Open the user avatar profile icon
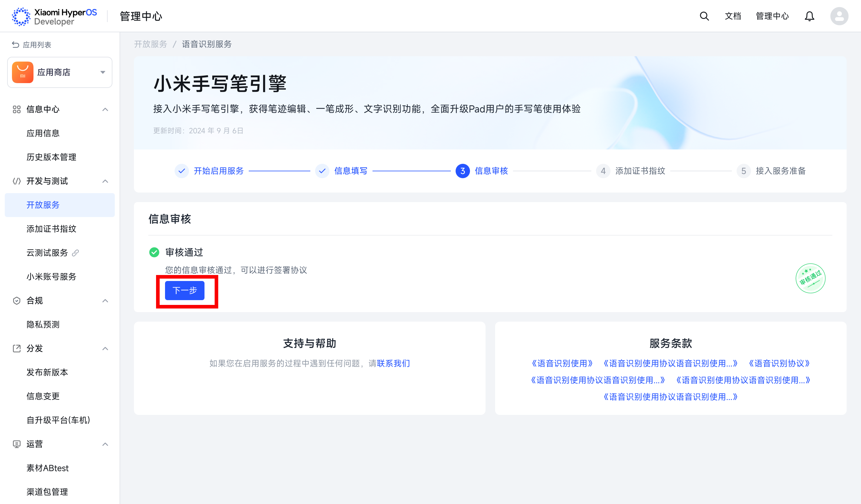This screenshot has width=861, height=504. tap(839, 16)
